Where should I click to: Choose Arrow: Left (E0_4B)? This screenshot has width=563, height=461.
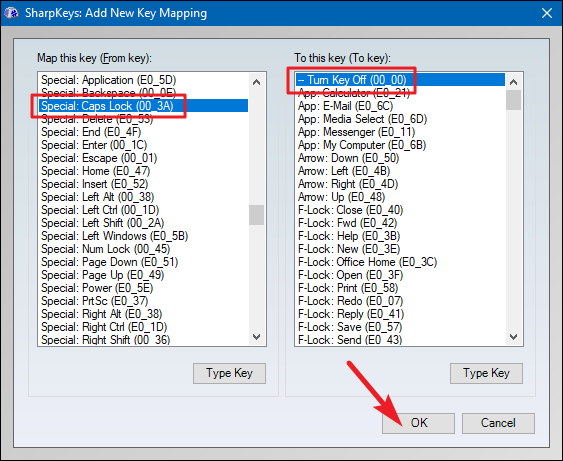(x=400, y=171)
